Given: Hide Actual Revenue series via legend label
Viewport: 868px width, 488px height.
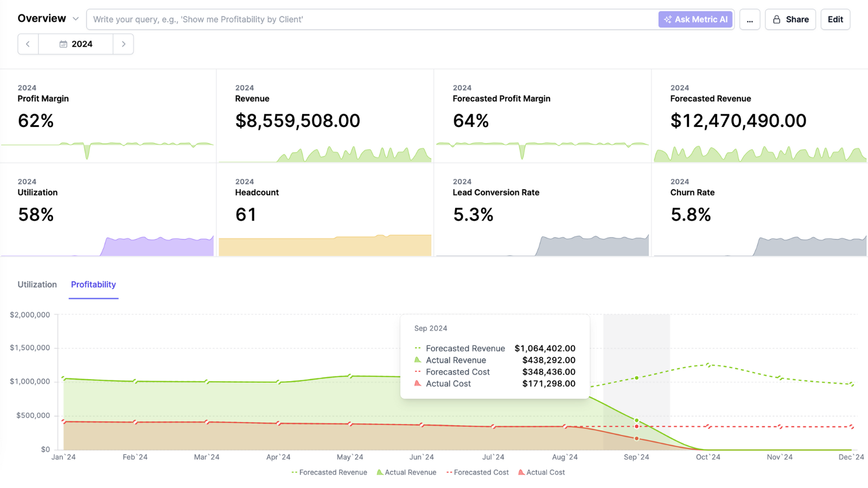Looking at the screenshot, I should tap(411, 472).
